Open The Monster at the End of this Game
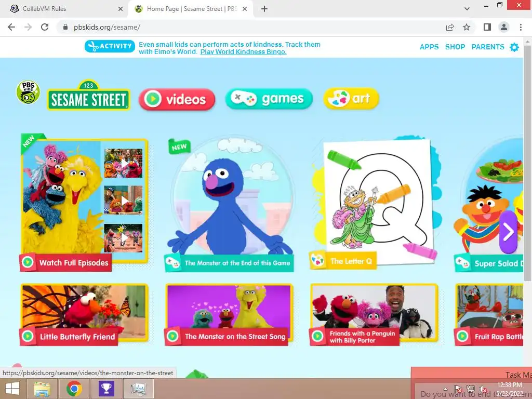This screenshot has height=399, width=532. click(x=230, y=204)
